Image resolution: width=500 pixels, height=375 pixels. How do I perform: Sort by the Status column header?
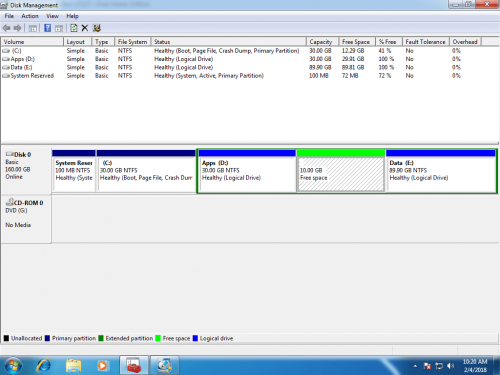pos(229,42)
